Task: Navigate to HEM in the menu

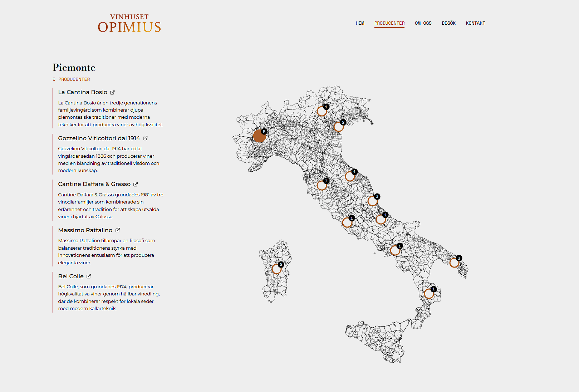Action: pyautogui.click(x=360, y=23)
